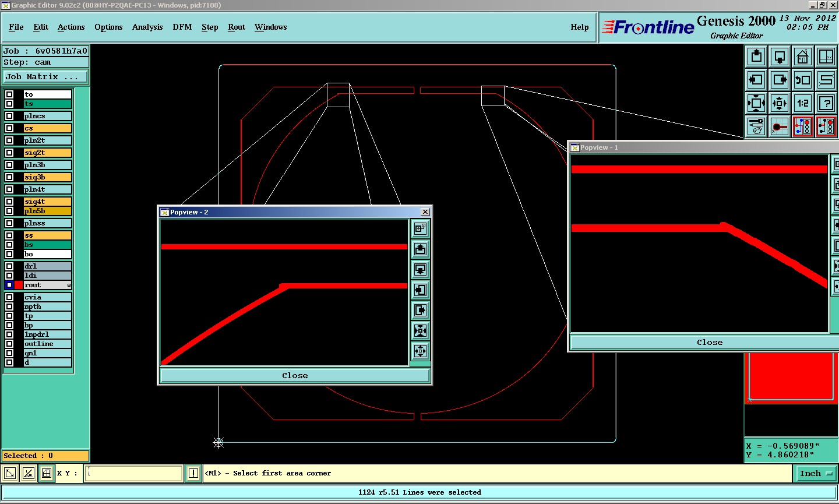Viewport: 839px width, 504px height.
Task: Click the red-and-blue traces traffic light icon
Action: (803, 126)
